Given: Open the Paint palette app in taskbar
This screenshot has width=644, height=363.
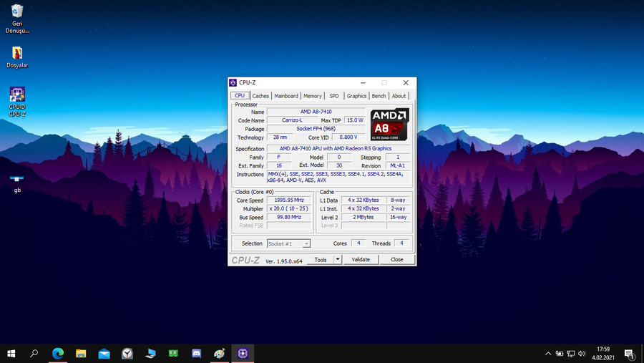Looking at the screenshot, I should (x=220, y=354).
